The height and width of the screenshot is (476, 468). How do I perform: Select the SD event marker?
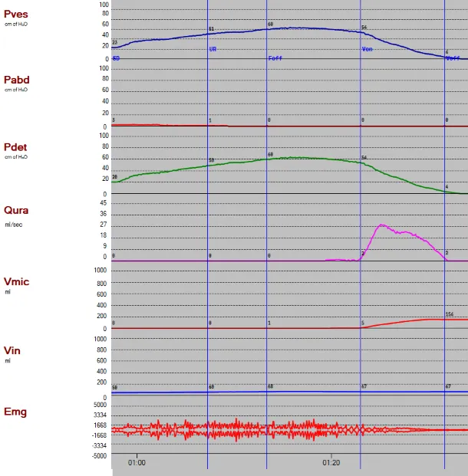pos(116,58)
